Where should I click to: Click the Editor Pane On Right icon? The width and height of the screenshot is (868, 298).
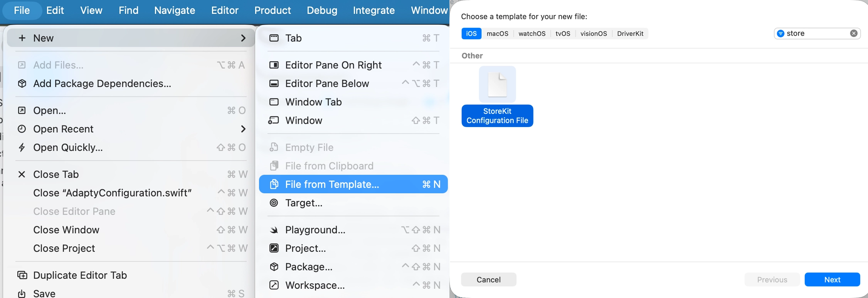tap(274, 65)
